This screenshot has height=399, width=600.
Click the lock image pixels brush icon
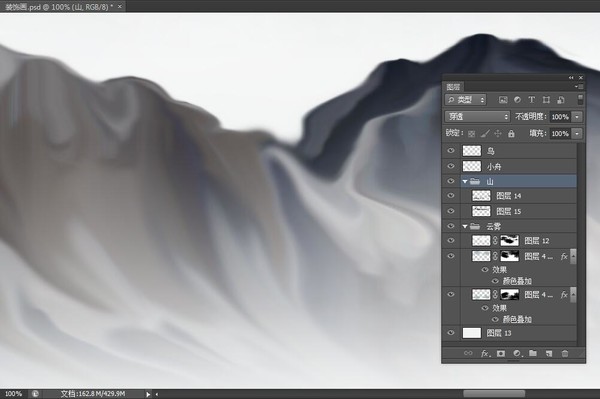[485, 134]
